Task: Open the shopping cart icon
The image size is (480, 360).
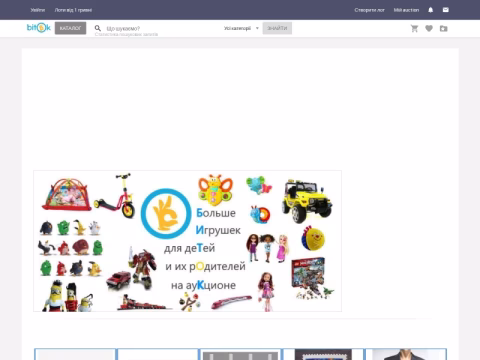Action: pos(414,29)
